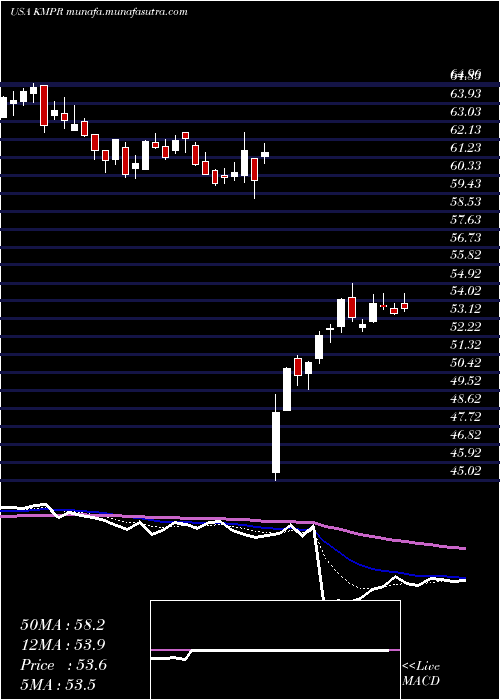Click the 45.92 price axis label
500x700 pixels.
click(465, 453)
